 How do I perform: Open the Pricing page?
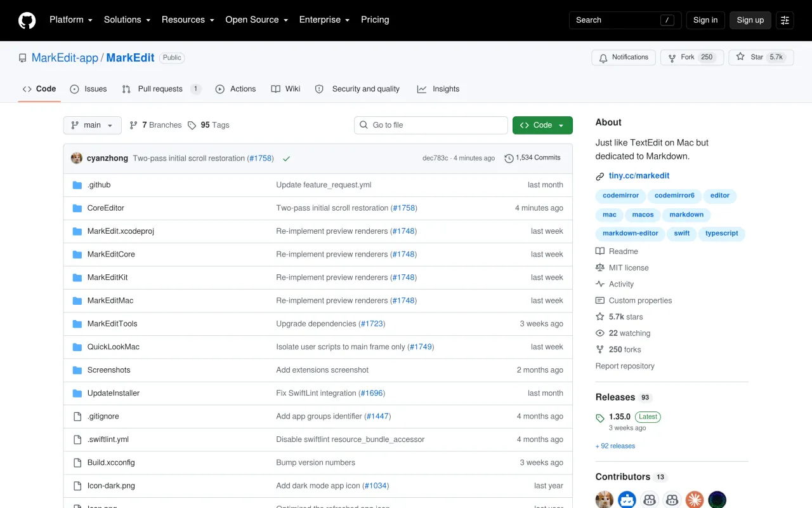(375, 20)
